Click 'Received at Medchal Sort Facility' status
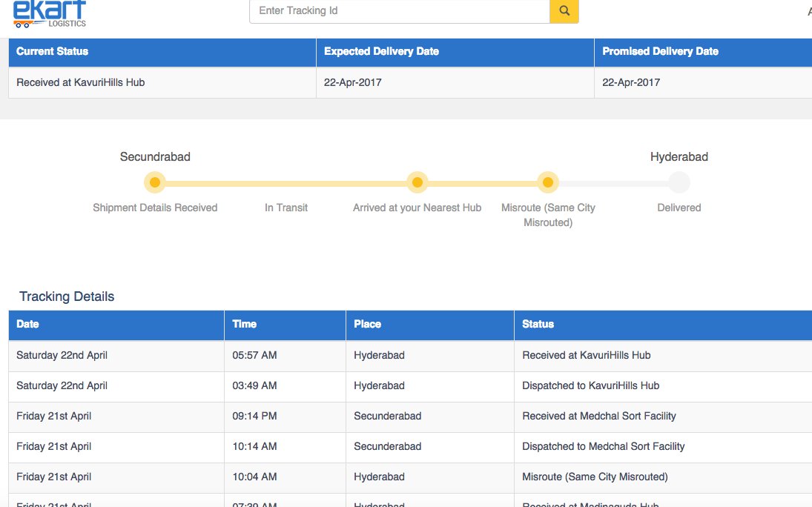The height and width of the screenshot is (507, 812). tap(598, 417)
